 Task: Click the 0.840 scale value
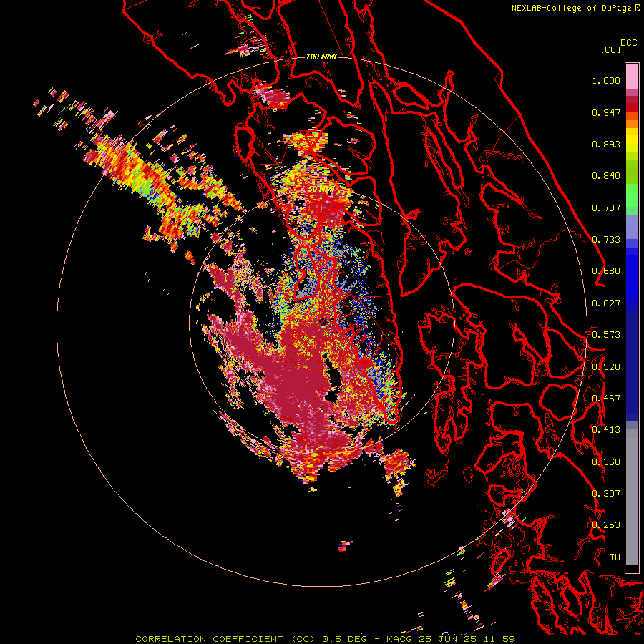(x=606, y=176)
